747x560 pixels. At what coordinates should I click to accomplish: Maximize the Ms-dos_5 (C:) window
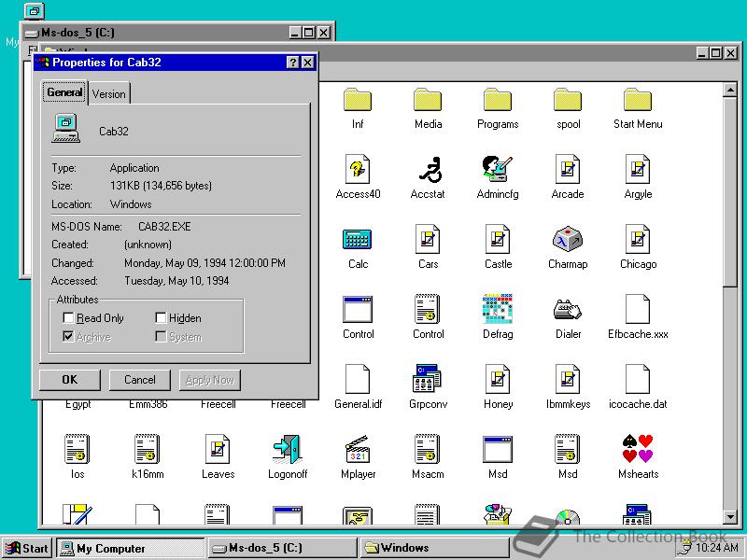[x=309, y=33]
